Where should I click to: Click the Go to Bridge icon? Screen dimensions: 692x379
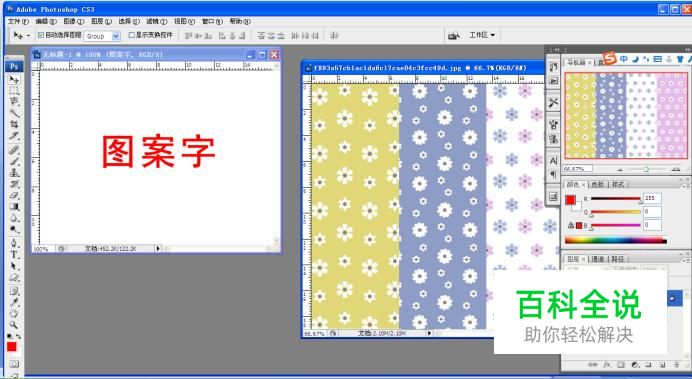(454, 35)
